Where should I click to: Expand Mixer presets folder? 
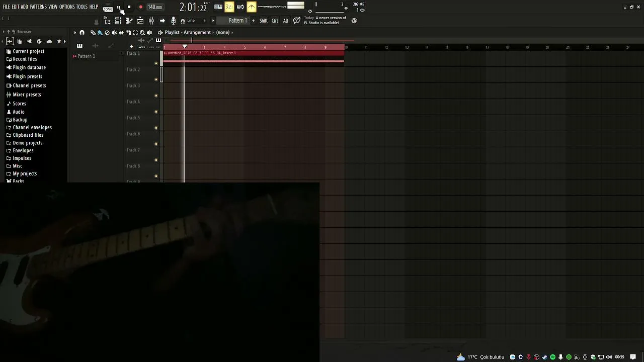[27, 95]
